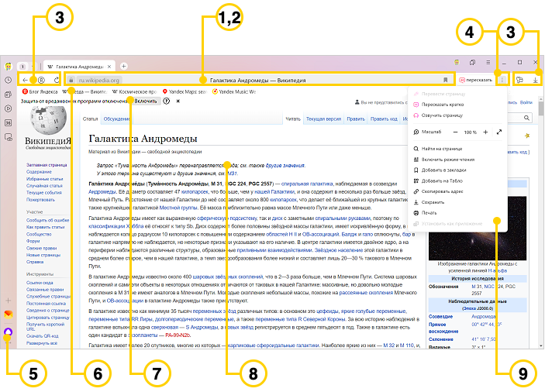Image resolution: width=545 pixels, height=392 pixels.
Task: Click the пересказать button in toolbar
Action: pyautogui.click(x=476, y=81)
